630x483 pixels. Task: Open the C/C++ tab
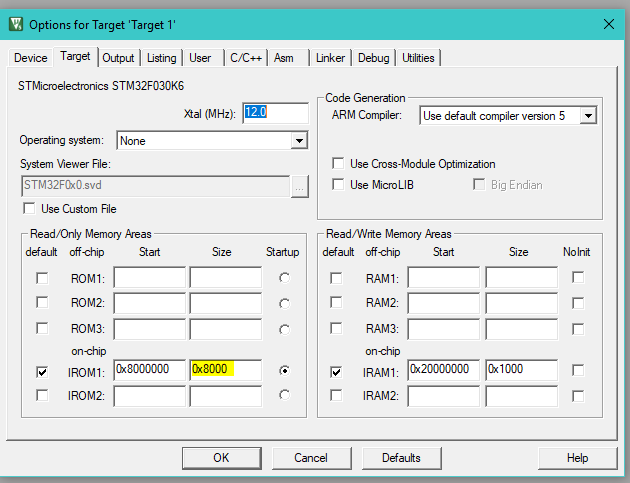tap(246, 58)
